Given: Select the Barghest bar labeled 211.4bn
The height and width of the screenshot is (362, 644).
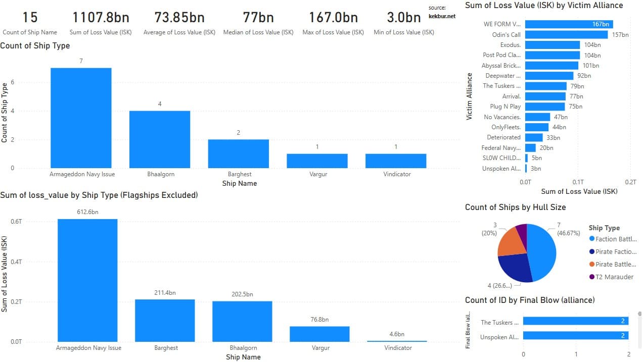Looking at the screenshot, I should tap(165, 321).
